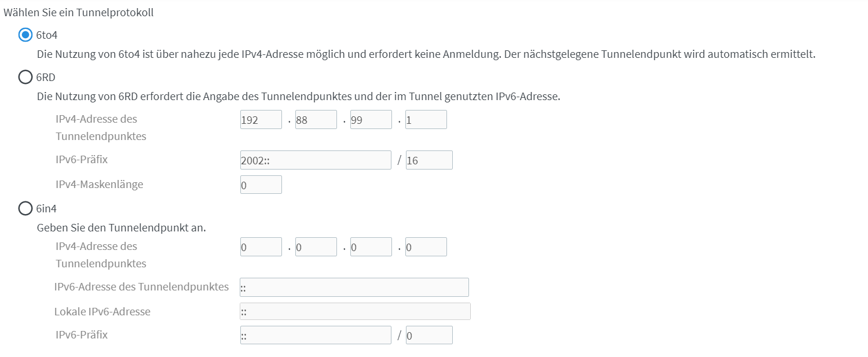The width and height of the screenshot is (868, 357).
Task: Click first octet of 6in4 IPv4 address
Action: click(x=261, y=247)
